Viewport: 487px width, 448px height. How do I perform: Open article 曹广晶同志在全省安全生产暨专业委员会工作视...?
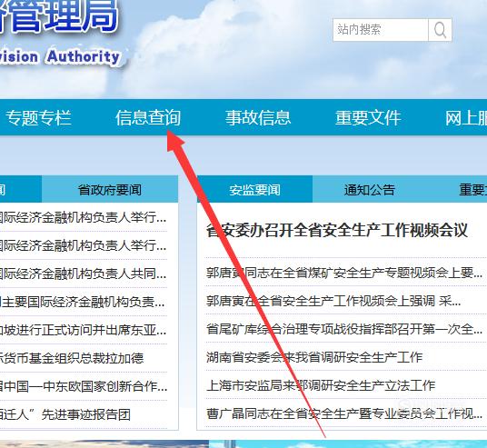click(x=344, y=413)
